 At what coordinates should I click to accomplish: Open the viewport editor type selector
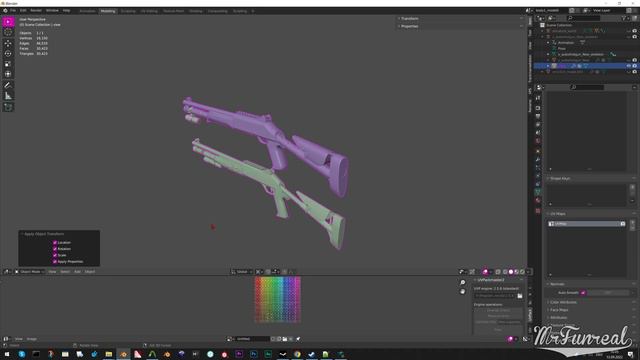click(7, 272)
